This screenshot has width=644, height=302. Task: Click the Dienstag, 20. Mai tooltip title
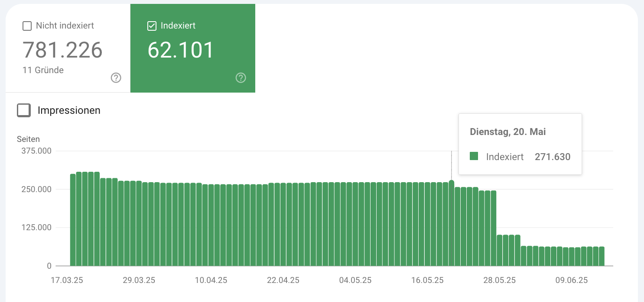tap(507, 132)
